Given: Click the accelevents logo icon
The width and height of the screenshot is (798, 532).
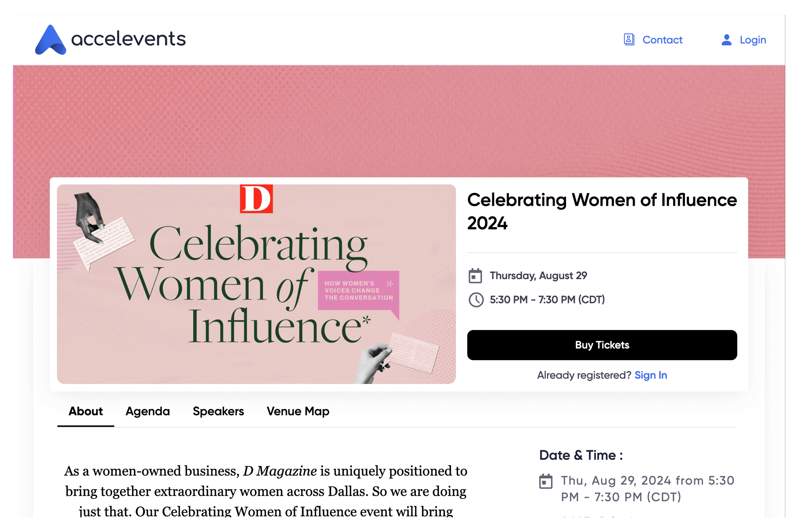Looking at the screenshot, I should point(50,40).
